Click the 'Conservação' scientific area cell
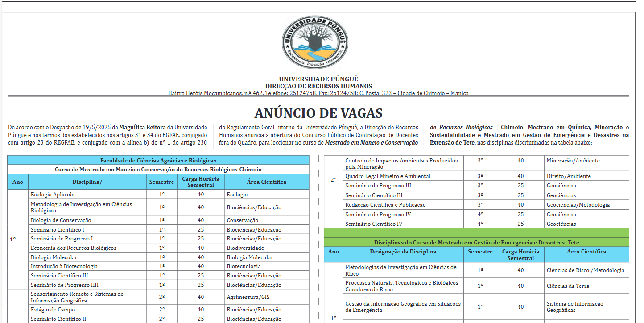The image size is (644, 323). tap(267, 220)
